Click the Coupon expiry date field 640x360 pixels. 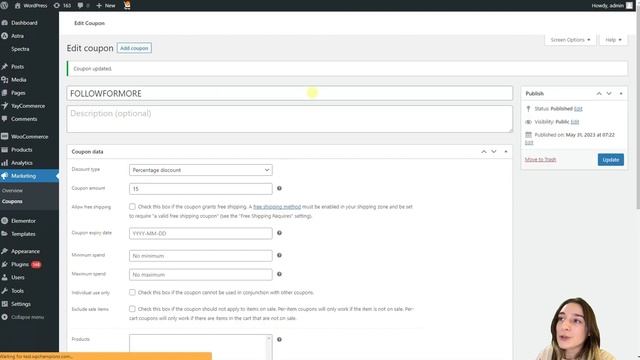point(200,233)
